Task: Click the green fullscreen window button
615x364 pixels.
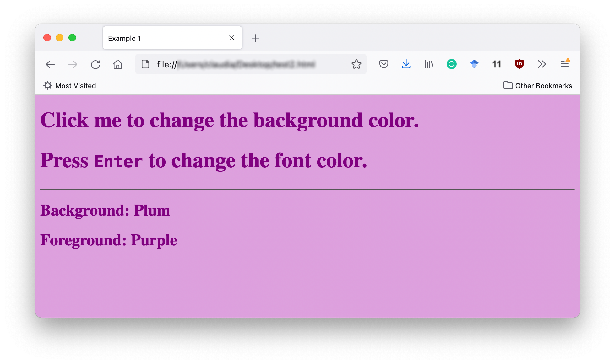Action: click(x=72, y=38)
